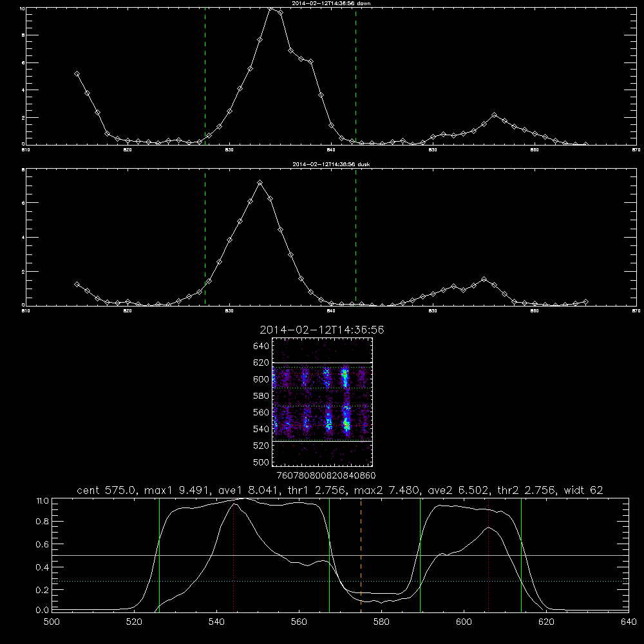The image size is (644, 644).
Task: Click the x-axis label 580 of bottom plot
Action: [381, 622]
